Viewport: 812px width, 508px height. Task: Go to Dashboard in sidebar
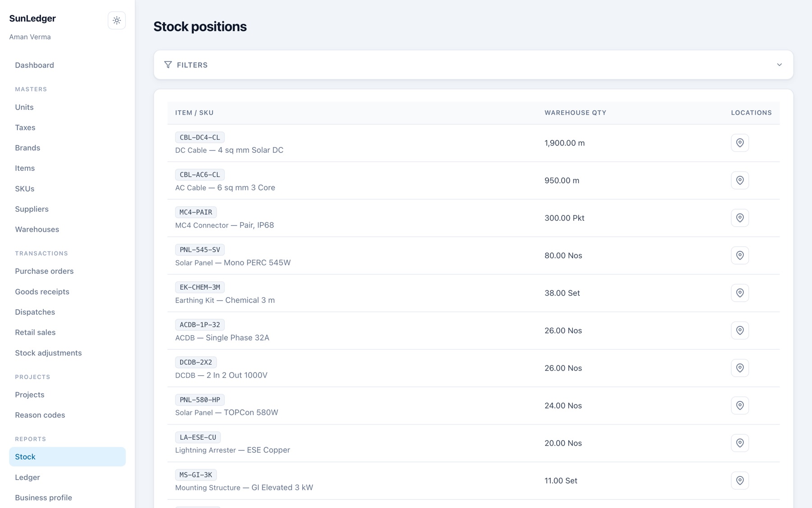click(67, 65)
